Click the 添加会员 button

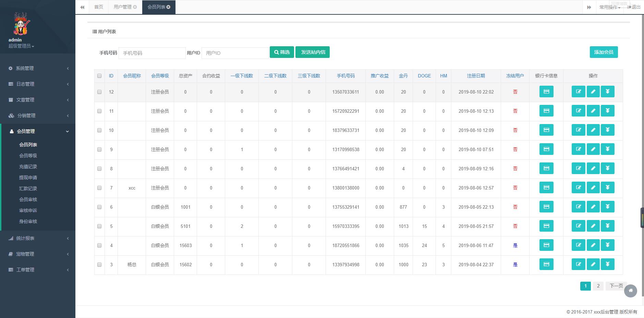pyautogui.click(x=604, y=52)
